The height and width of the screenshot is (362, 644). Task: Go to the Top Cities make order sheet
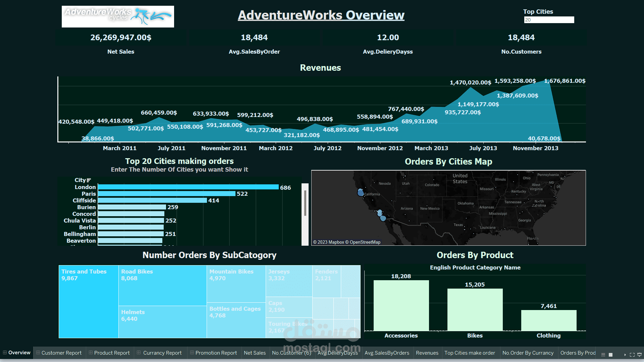pyautogui.click(x=470, y=353)
